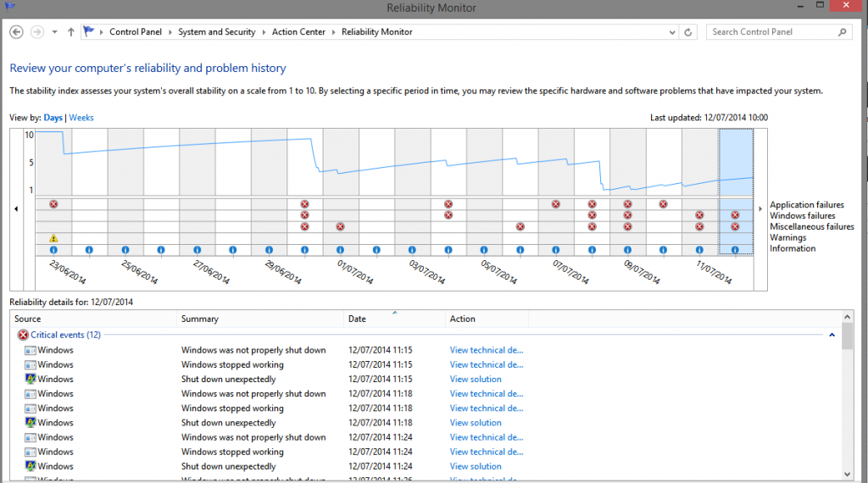868x483 pixels.
Task: Select the 11:18 Shut down unexpectedly row
Action: click(x=426, y=423)
